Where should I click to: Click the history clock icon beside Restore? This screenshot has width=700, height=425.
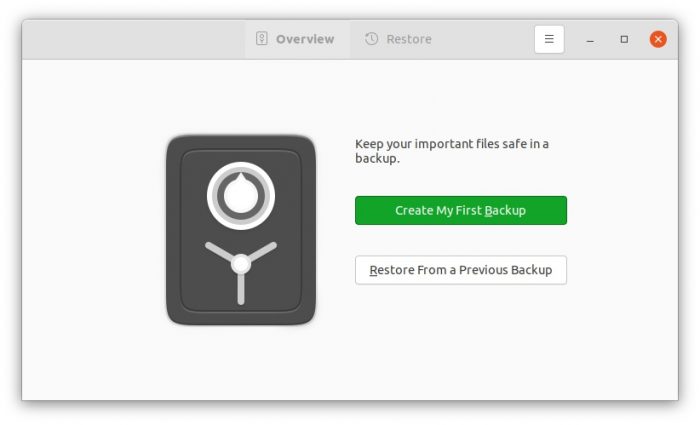[372, 39]
